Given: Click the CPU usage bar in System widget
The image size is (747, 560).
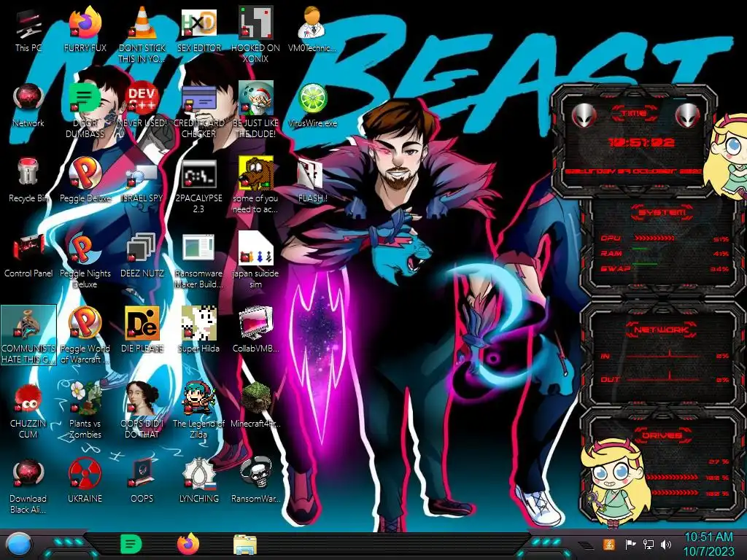Looking at the screenshot, I should pyautogui.click(x=654, y=238).
